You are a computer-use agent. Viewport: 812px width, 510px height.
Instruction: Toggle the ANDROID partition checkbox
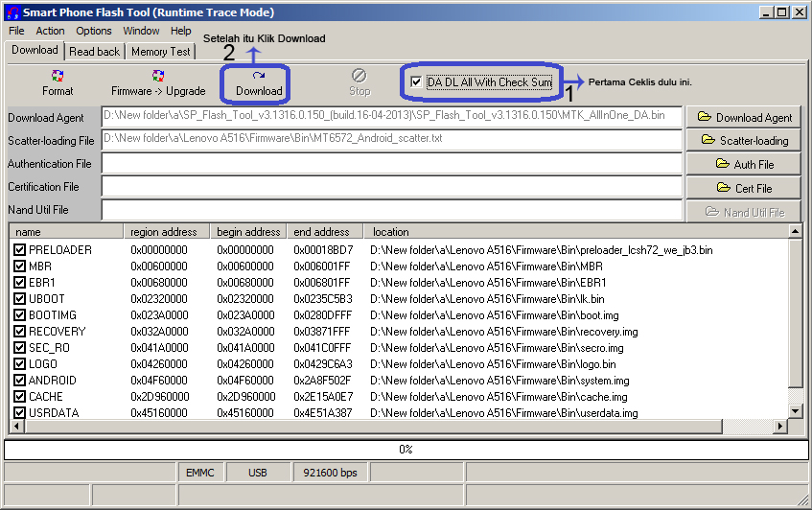point(20,381)
